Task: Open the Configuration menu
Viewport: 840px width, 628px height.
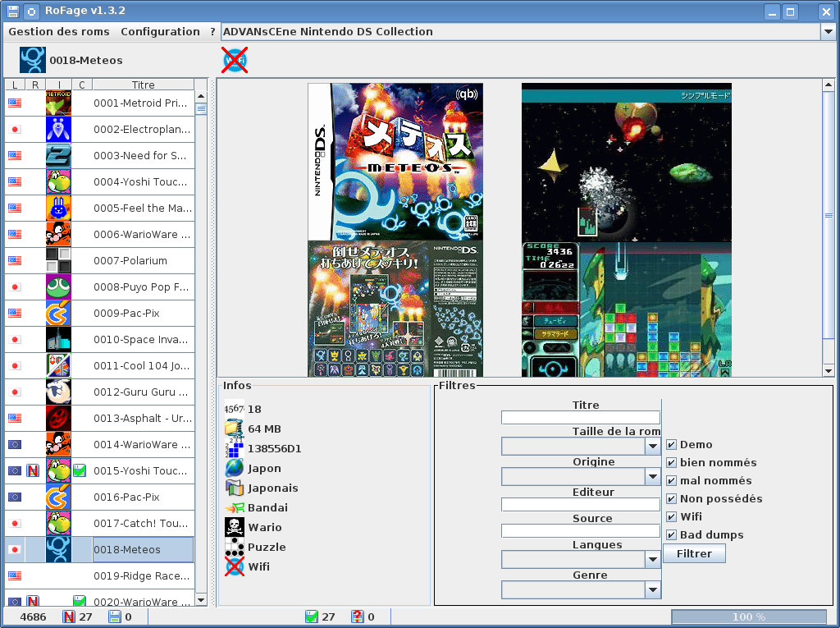Action: 160,32
